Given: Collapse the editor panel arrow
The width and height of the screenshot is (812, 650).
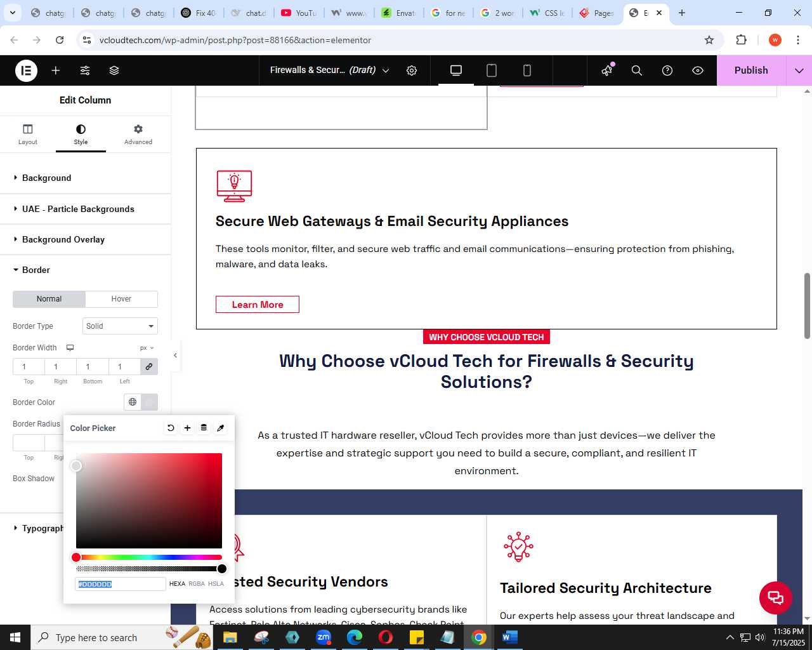Looking at the screenshot, I should click(x=175, y=355).
